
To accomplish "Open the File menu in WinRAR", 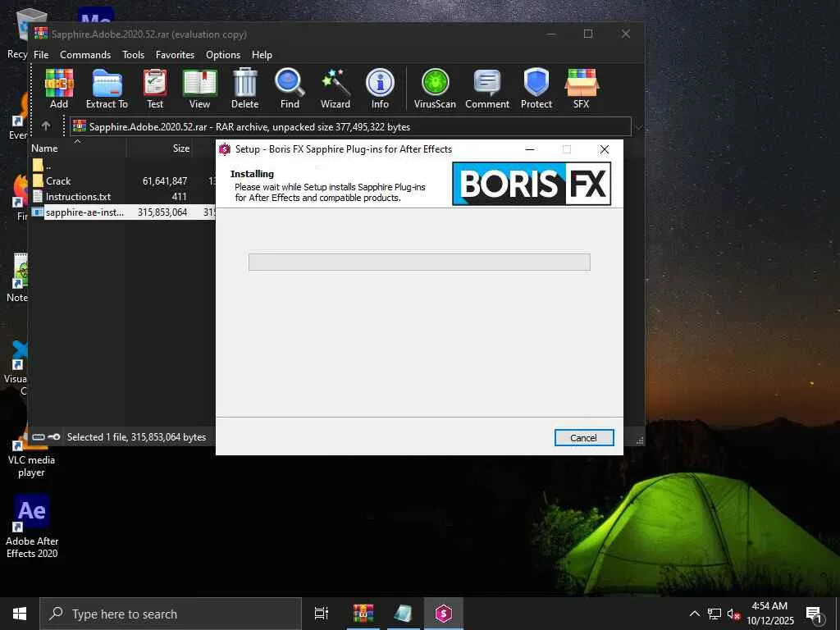I will [x=41, y=55].
